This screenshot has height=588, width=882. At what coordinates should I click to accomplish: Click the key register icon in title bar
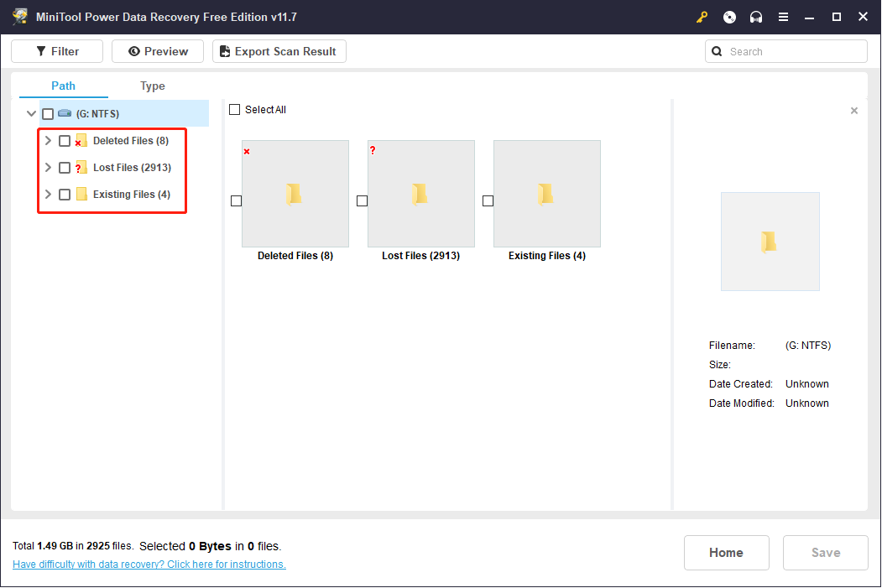pyautogui.click(x=702, y=17)
